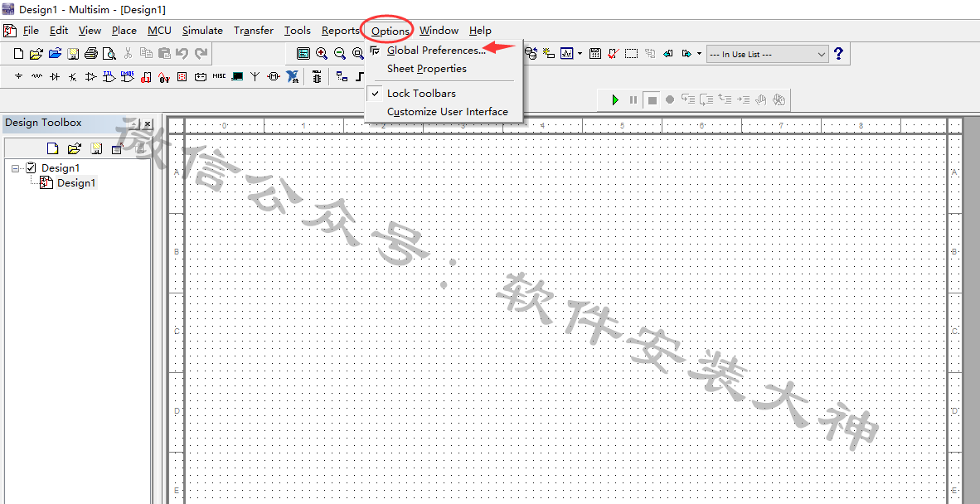Screen dimensions: 980x504
Task: Forward annotate to Ultiboard arrow icon
Action: [x=686, y=54]
